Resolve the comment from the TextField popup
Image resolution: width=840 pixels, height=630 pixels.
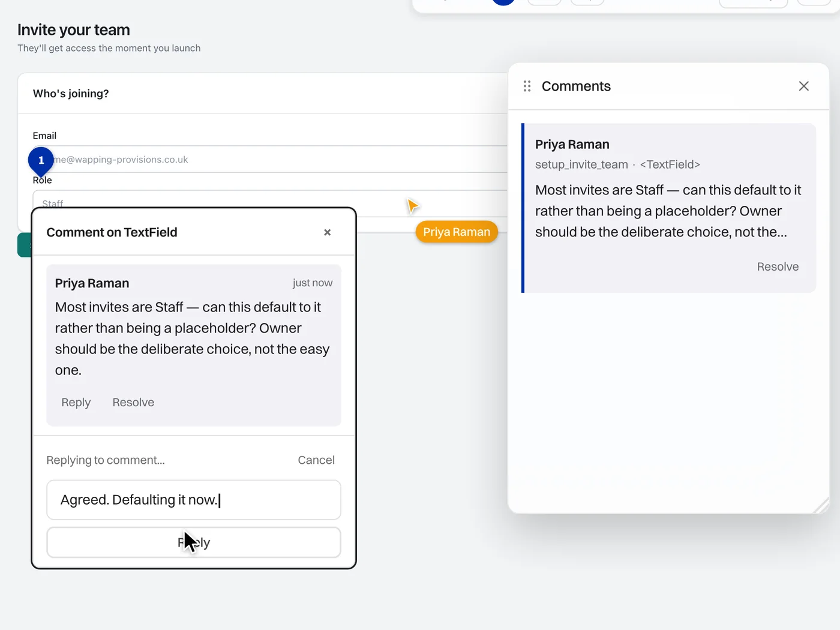pos(133,403)
